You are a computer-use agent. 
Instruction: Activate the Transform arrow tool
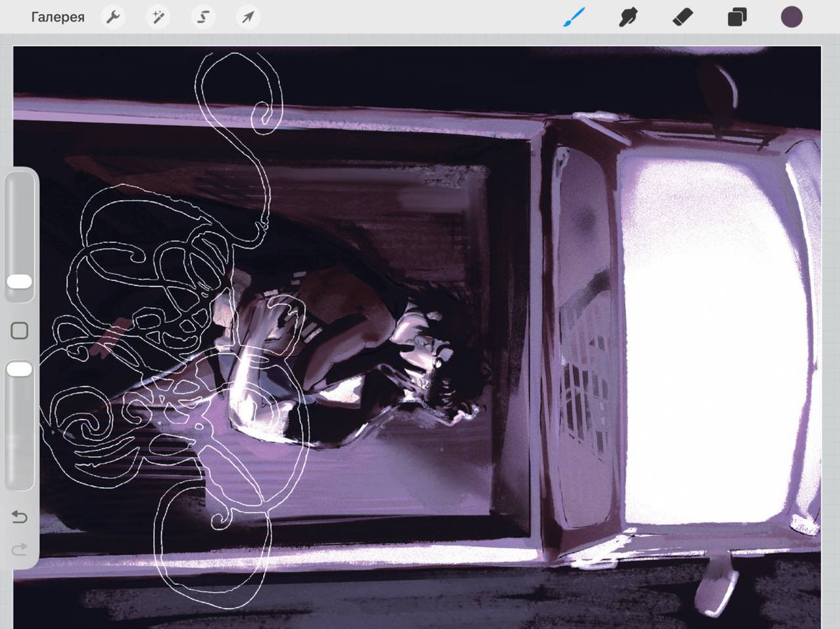[x=248, y=17]
